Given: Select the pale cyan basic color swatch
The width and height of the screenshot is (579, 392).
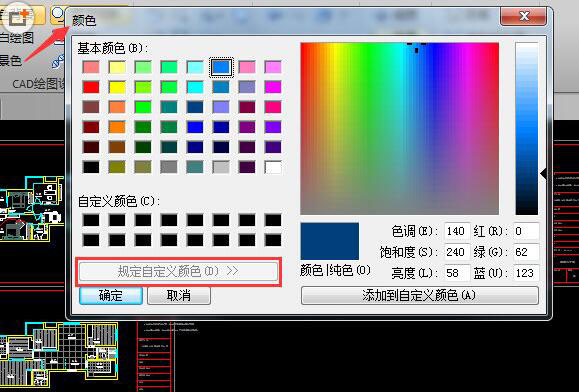Looking at the screenshot, I should click(x=195, y=67).
